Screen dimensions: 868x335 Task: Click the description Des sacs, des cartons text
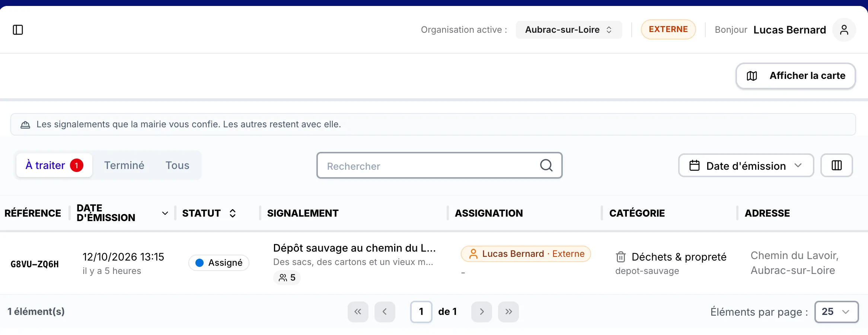tap(353, 262)
